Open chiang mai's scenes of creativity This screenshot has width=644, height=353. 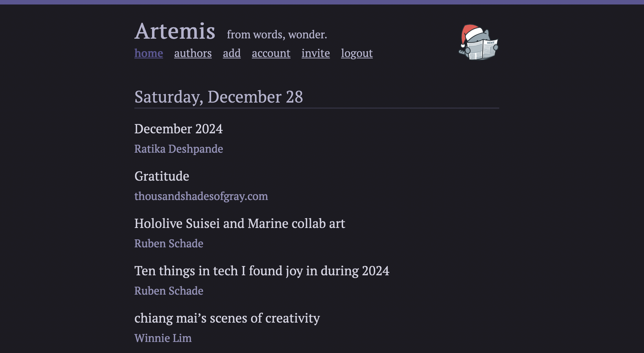(x=227, y=318)
